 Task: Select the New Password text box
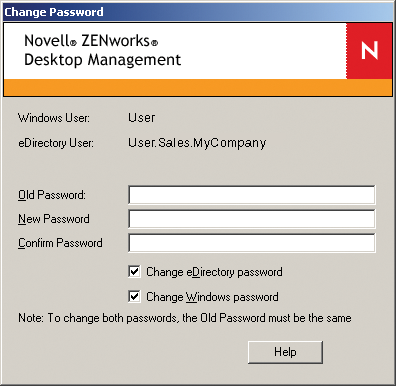pyautogui.click(x=252, y=219)
